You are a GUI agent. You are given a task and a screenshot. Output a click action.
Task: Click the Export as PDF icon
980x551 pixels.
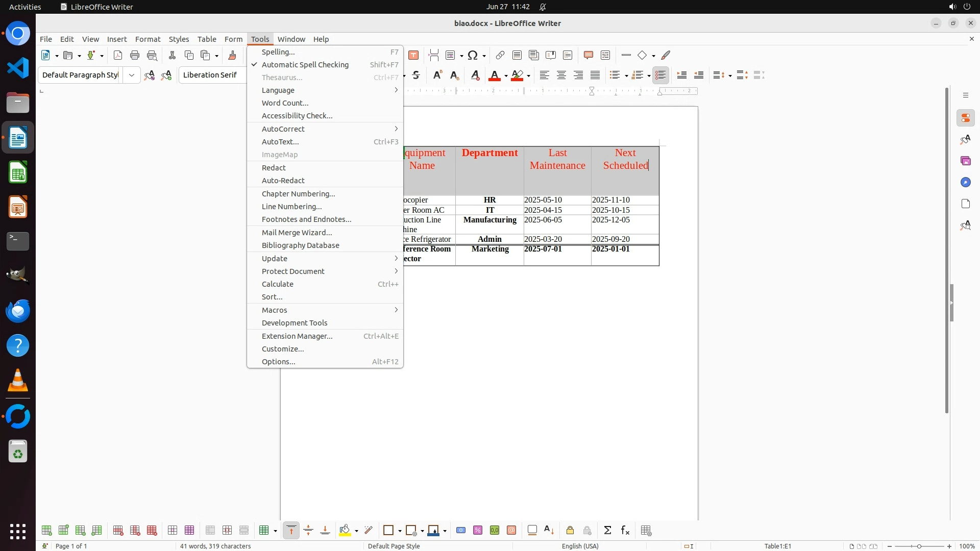tap(118, 56)
